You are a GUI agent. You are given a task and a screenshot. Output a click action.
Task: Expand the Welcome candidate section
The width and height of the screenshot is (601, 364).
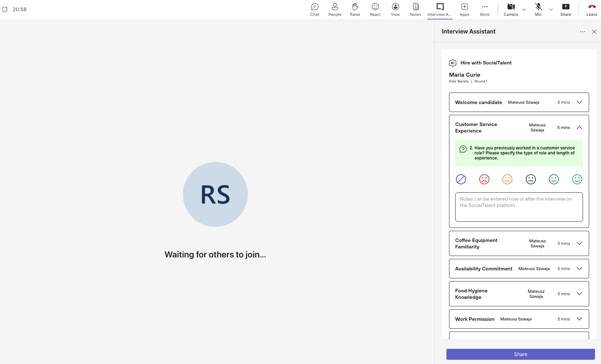[579, 102]
